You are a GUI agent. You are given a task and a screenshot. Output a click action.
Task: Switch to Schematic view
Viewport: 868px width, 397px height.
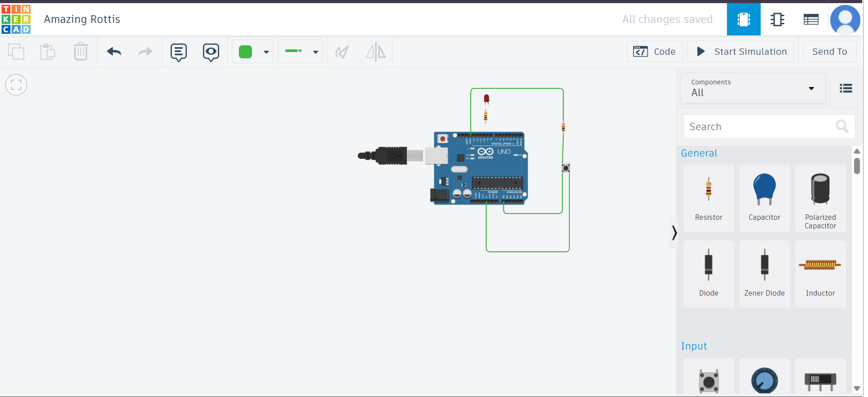pyautogui.click(x=777, y=19)
